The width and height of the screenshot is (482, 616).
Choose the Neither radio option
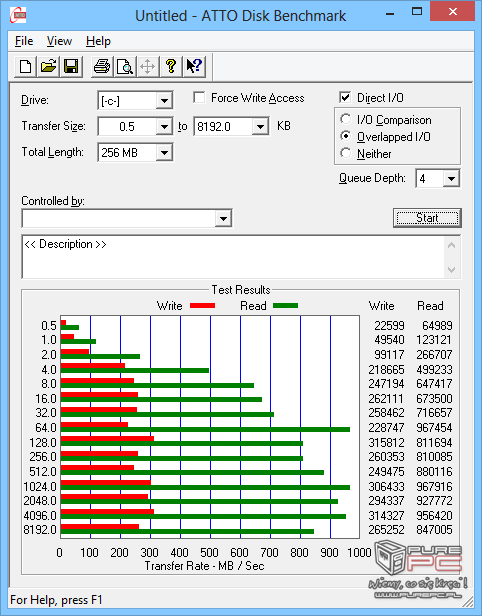click(x=346, y=153)
